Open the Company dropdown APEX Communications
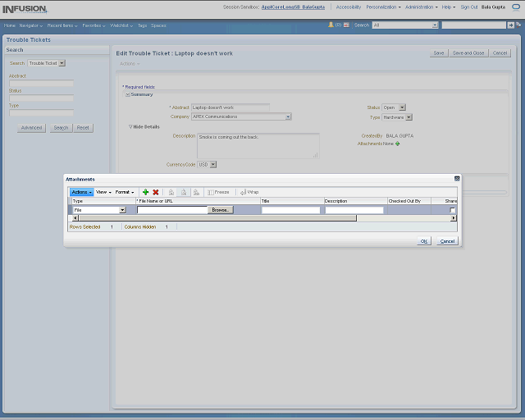The width and height of the screenshot is (525, 420). pyautogui.click(x=288, y=116)
